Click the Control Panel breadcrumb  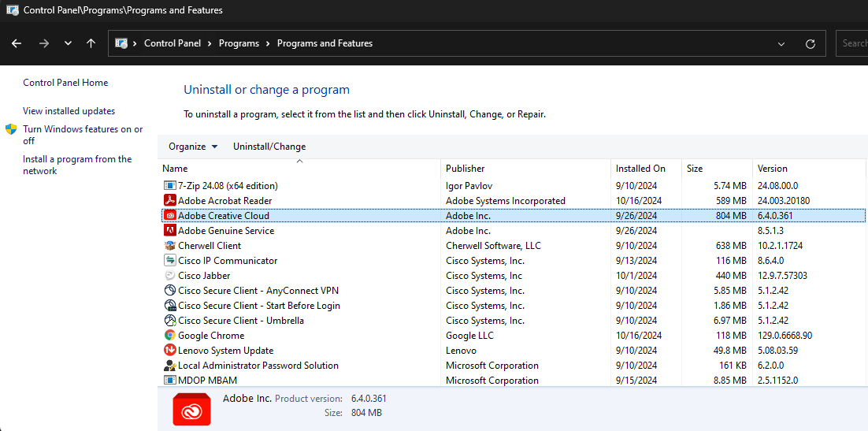click(172, 43)
